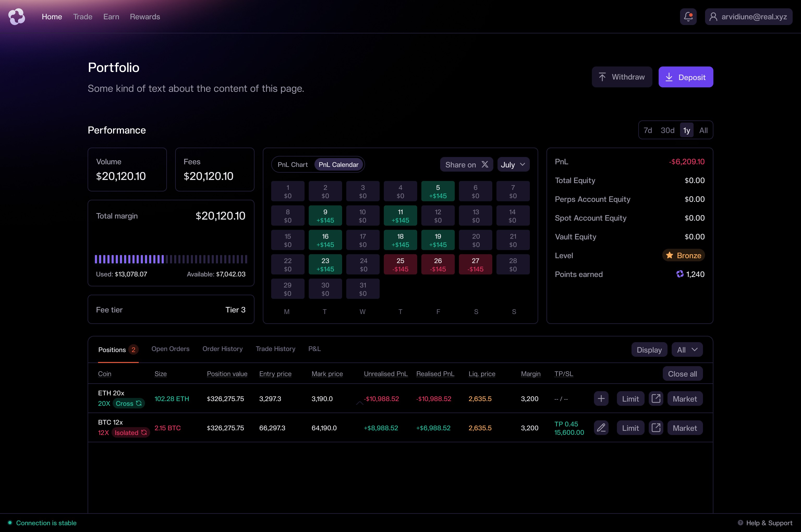
Task: Select the 30d performance range
Action: [667, 130]
